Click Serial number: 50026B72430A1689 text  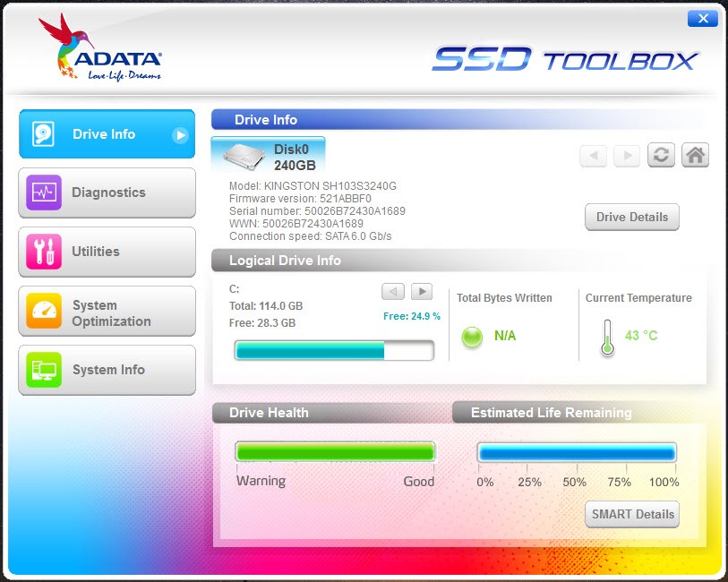pyautogui.click(x=317, y=211)
